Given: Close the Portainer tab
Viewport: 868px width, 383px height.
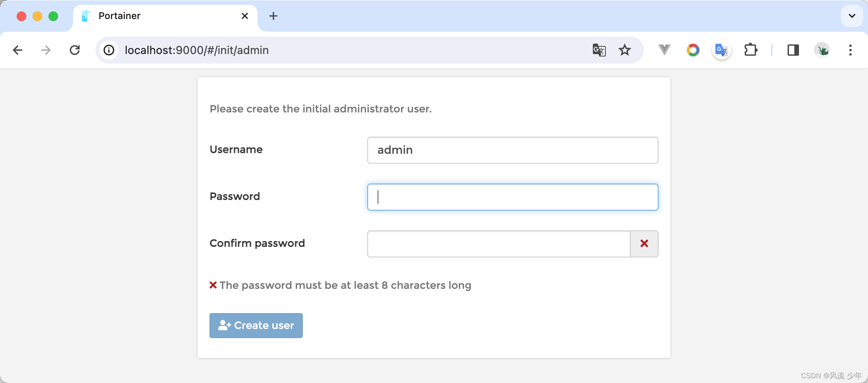Looking at the screenshot, I should (x=245, y=16).
